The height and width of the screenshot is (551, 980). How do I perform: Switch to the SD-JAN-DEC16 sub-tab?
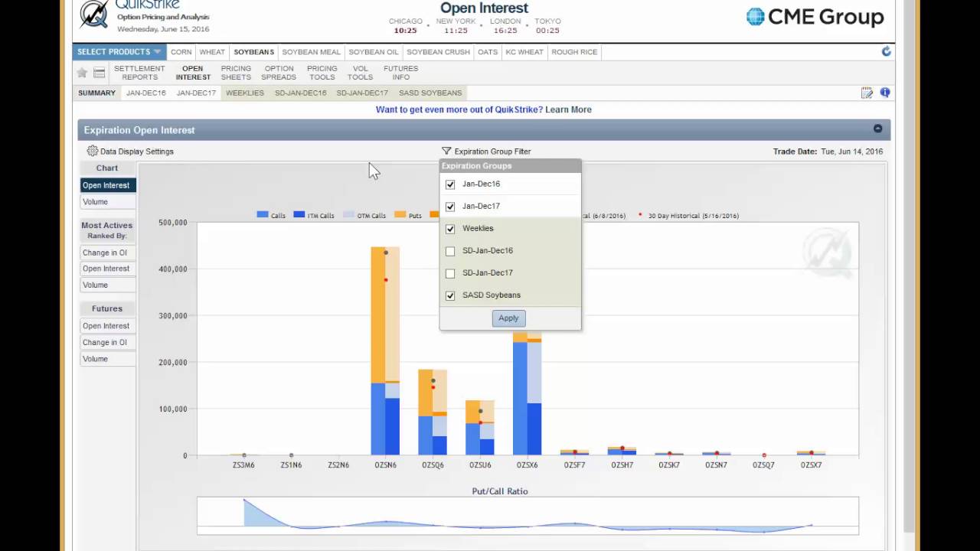pyautogui.click(x=301, y=93)
